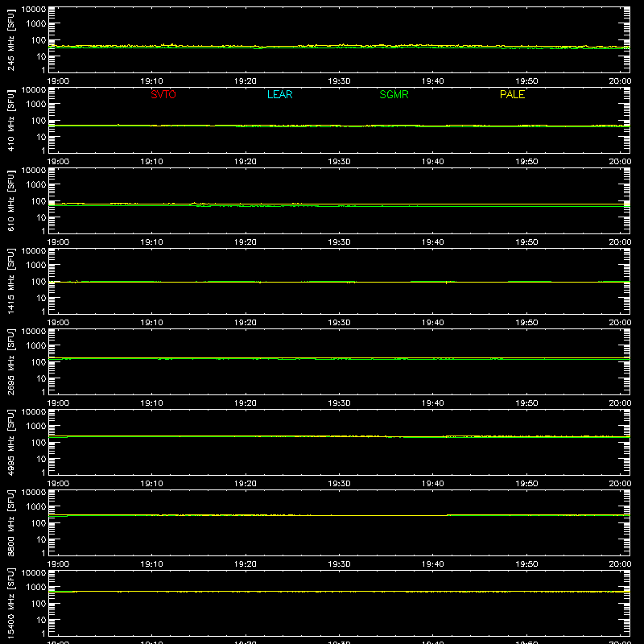Click the 20:00 tick of the 245 MHz plot
The height and width of the screenshot is (644, 644).
[620, 81]
